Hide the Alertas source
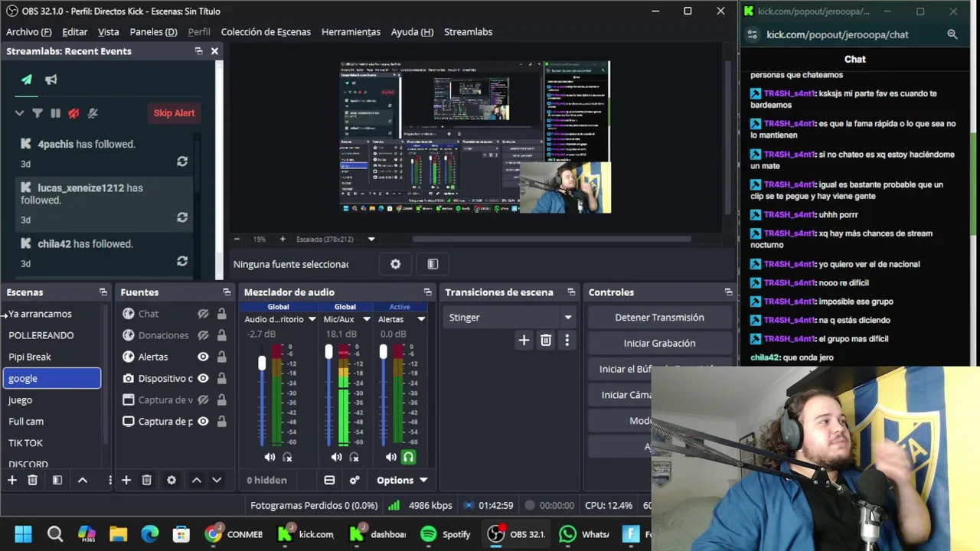This screenshot has width=980, height=551. click(x=203, y=357)
